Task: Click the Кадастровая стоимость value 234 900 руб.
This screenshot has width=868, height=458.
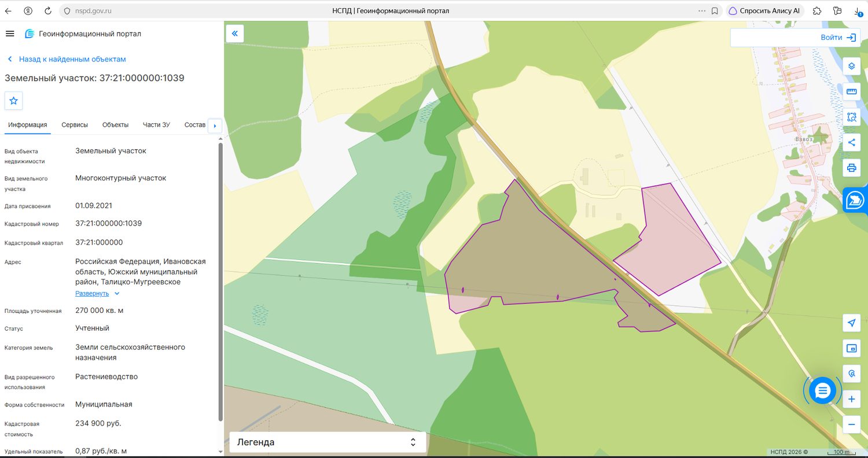Action: click(x=98, y=423)
